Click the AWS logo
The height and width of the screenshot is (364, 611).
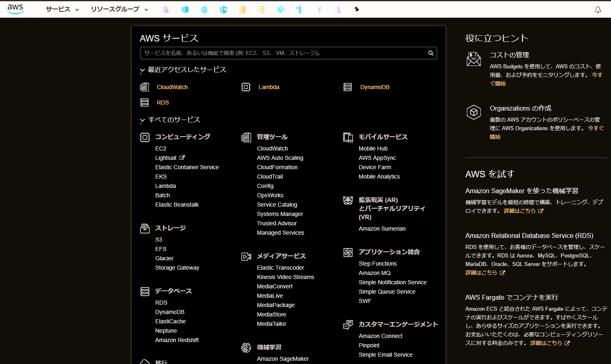(x=15, y=9)
